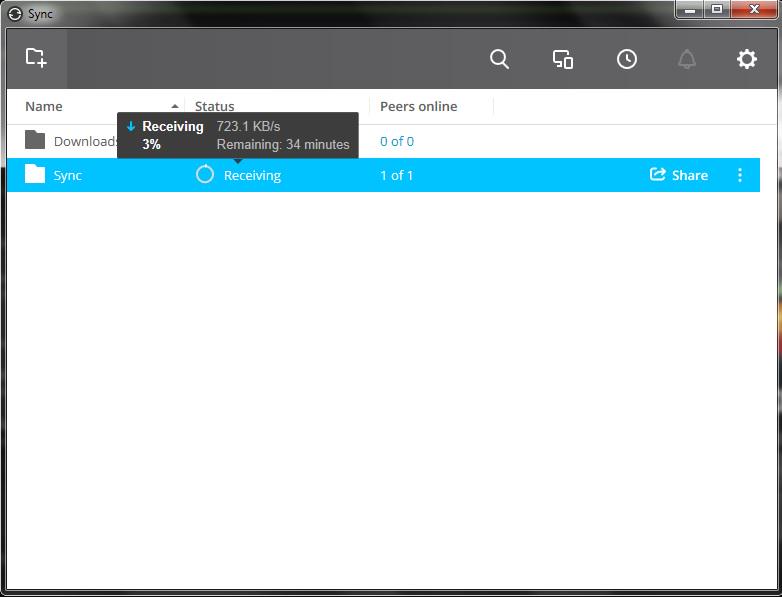Click the Sync app icon in title bar
782x597 pixels.
tap(15, 14)
